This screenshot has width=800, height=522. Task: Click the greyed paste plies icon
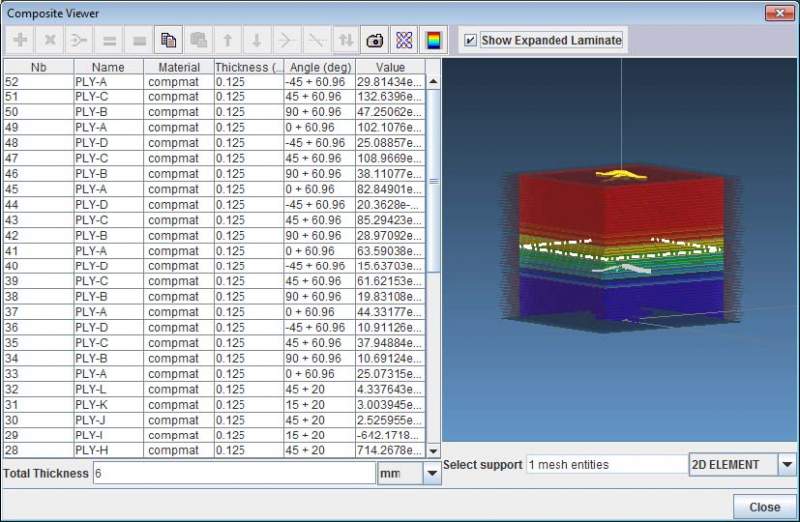click(x=198, y=40)
